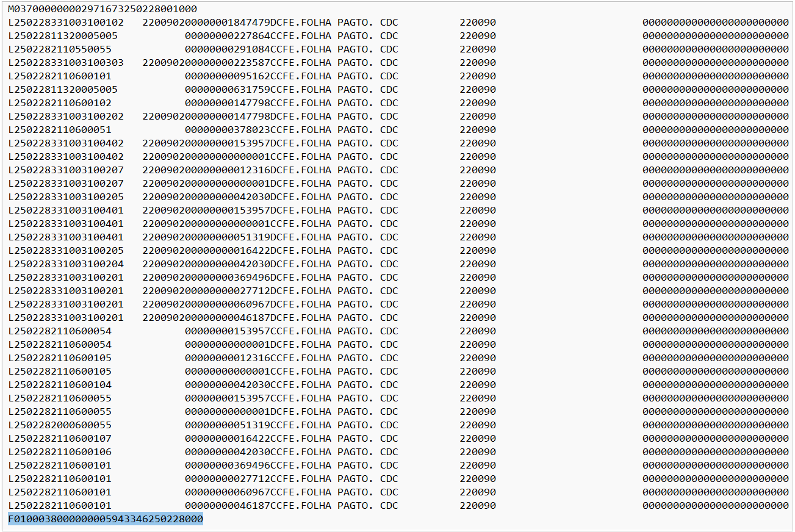Viewport: 795px width, 532px height.
Task: Click the amount value 00000000095162C
Action: click(230, 76)
